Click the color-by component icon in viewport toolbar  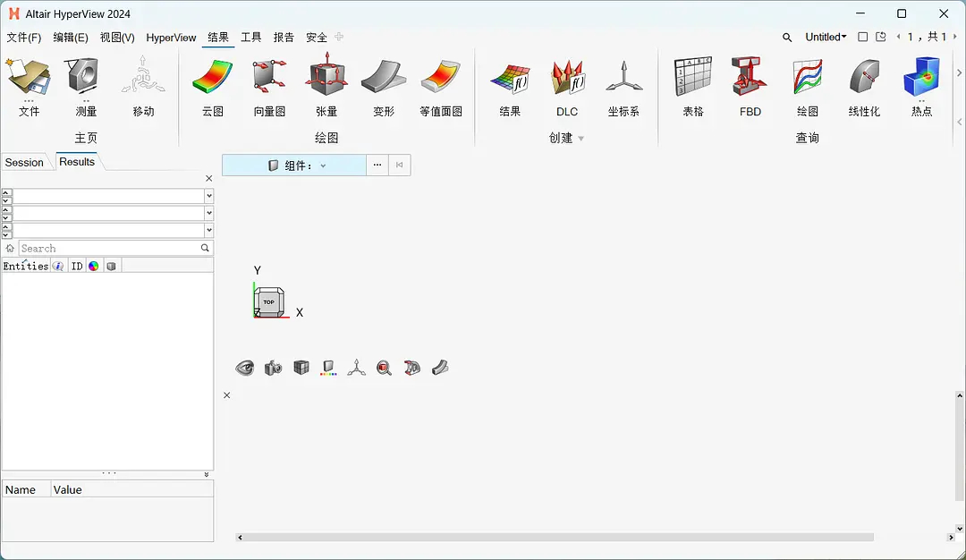(x=328, y=368)
